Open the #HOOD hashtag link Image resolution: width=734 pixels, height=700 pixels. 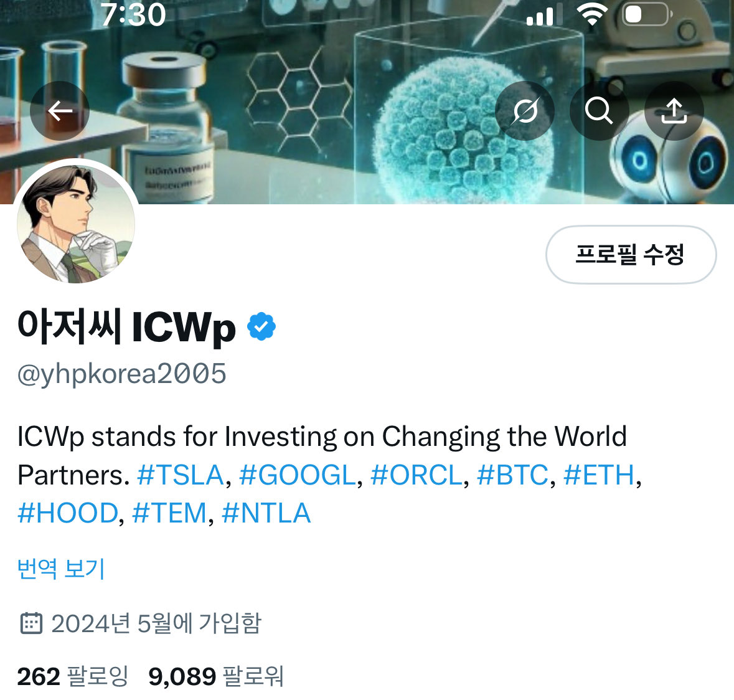coord(68,513)
